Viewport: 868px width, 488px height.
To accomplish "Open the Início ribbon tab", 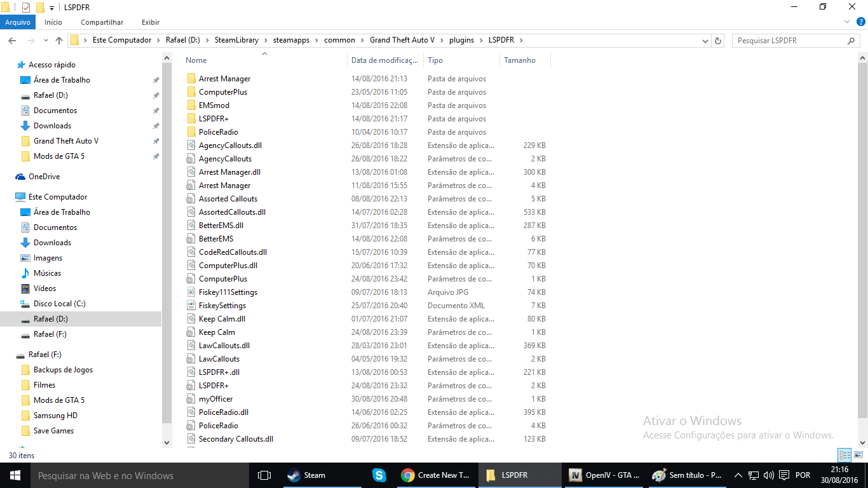I will point(53,22).
